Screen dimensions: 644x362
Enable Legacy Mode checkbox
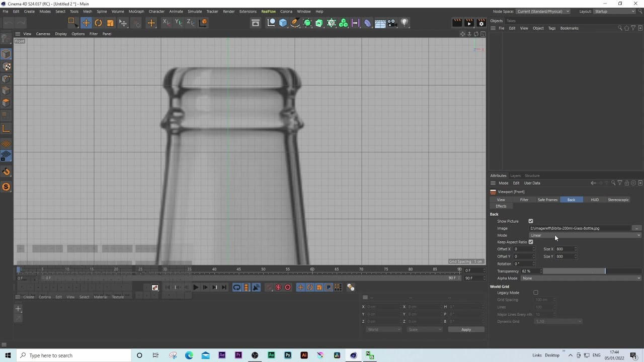(x=536, y=293)
